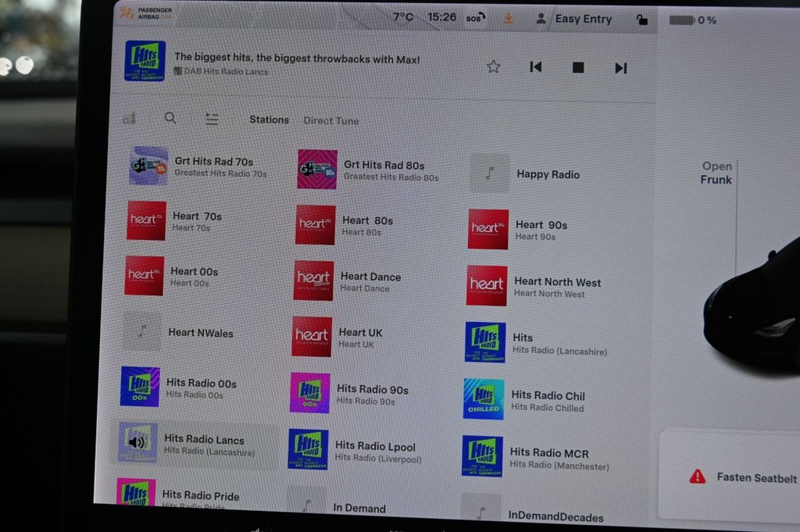Skip to the previous station
Screen dimensions: 800x532
click(x=536, y=67)
